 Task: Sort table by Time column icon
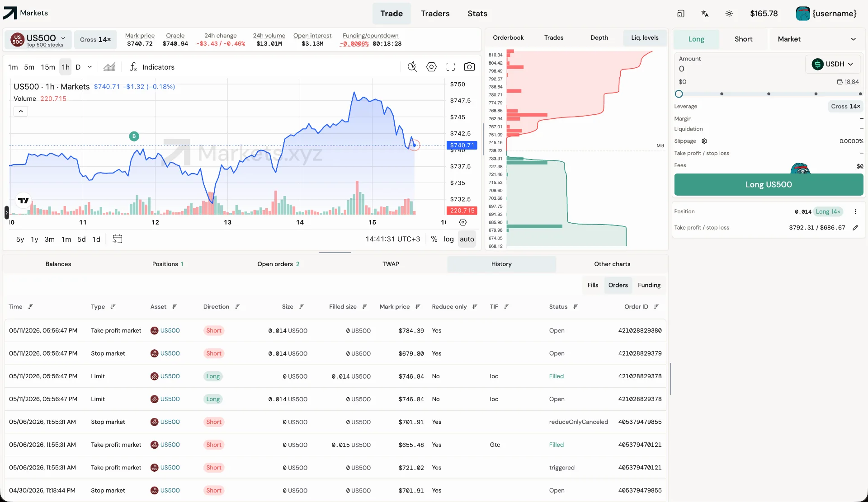coord(31,307)
